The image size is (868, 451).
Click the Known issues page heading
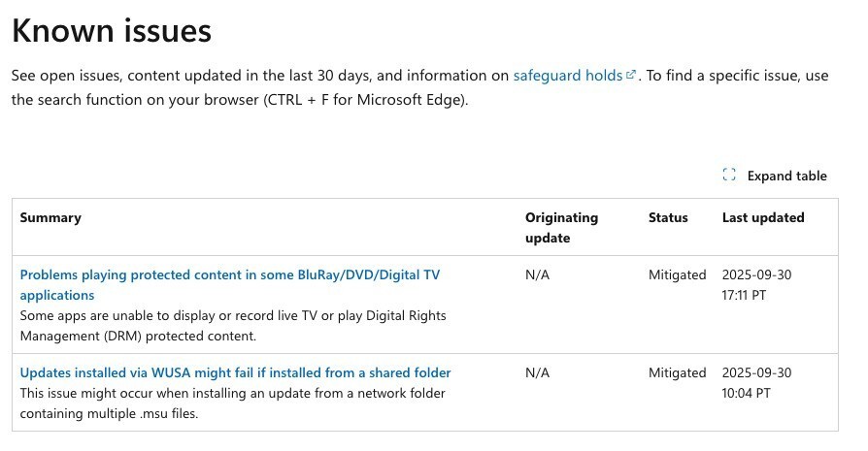[x=111, y=31]
